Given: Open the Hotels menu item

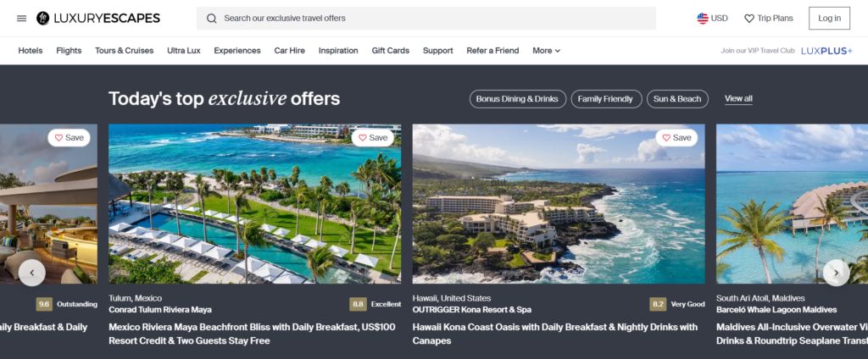Looking at the screenshot, I should tap(31, 50).
